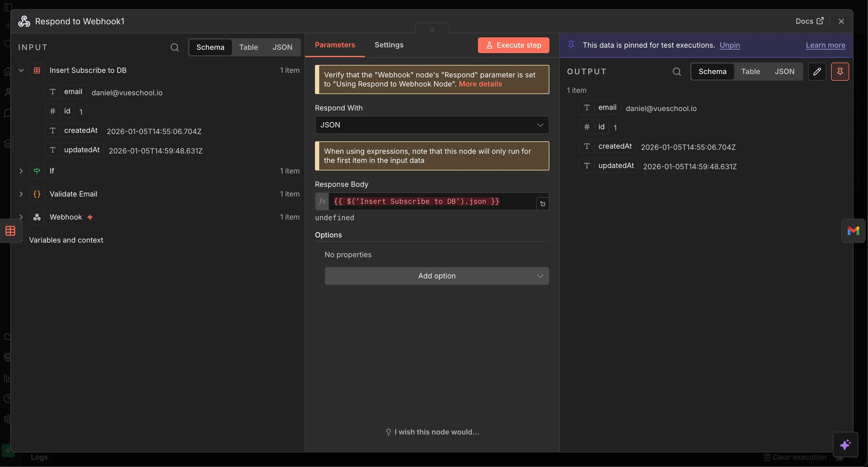Click the Unpin link

click(x=729, y=45)
